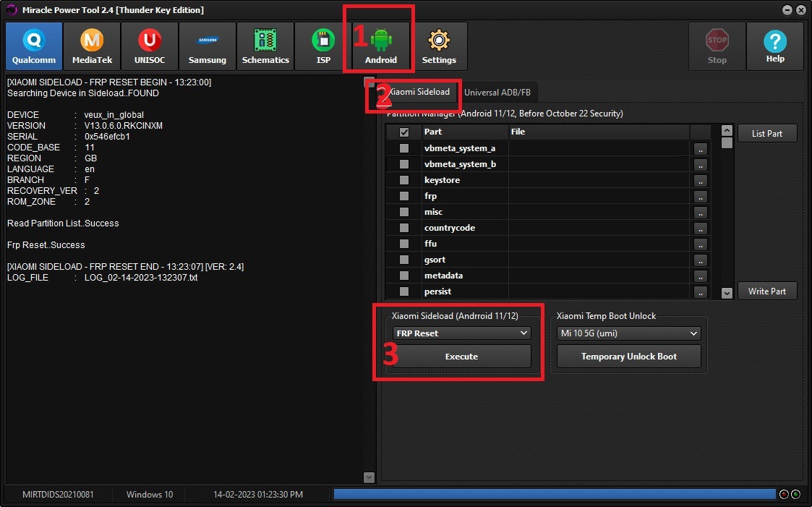Click the LOG_02-14-2023-132307.txt file name
This screenshot has width=812, height=507.
[x=141, y=278]
